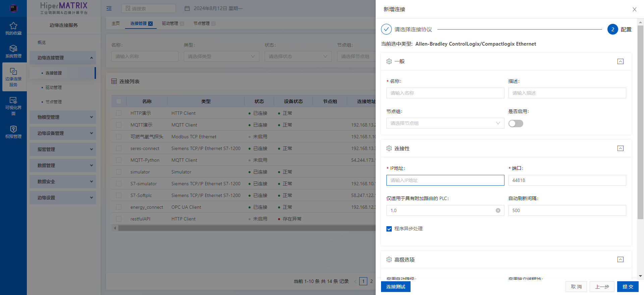Click the IP地址 input field
Image resolution: width=644 pixels, height=295 pixels.
coord(445,180)
